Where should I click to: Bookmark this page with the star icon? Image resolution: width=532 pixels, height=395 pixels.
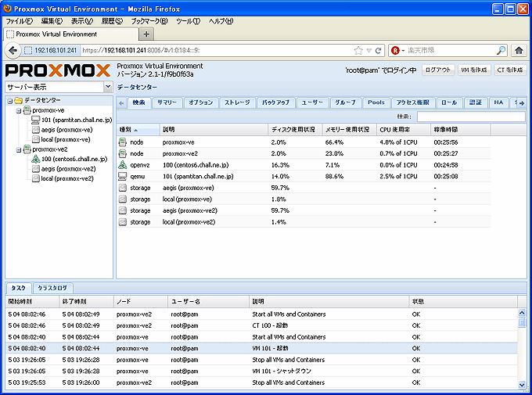[x=358, y=51]
